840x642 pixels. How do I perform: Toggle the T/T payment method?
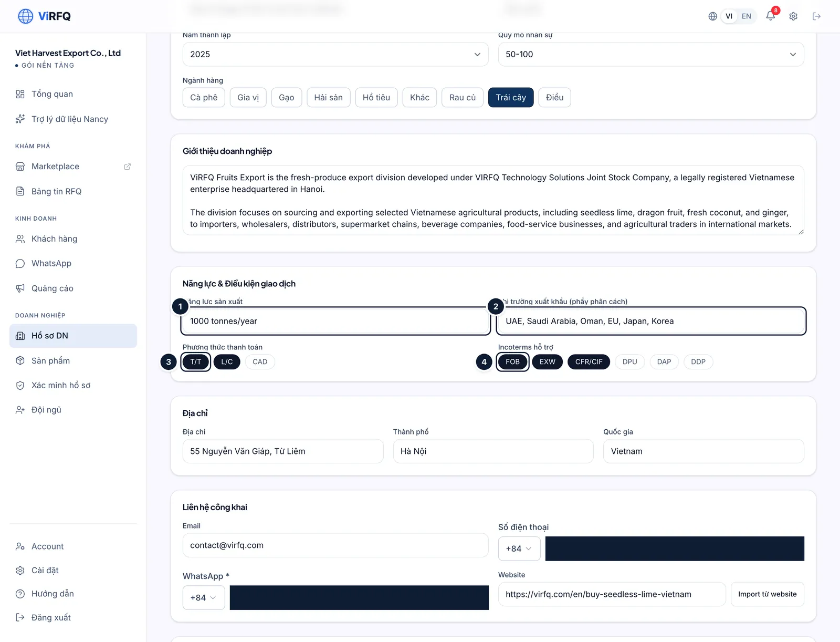pos(196,362)
